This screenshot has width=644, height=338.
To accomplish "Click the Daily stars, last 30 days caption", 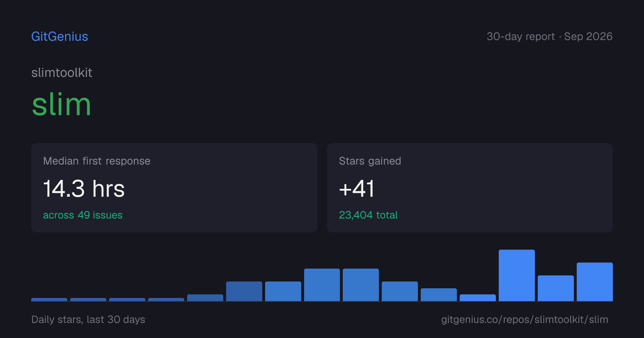I will 88,319.
